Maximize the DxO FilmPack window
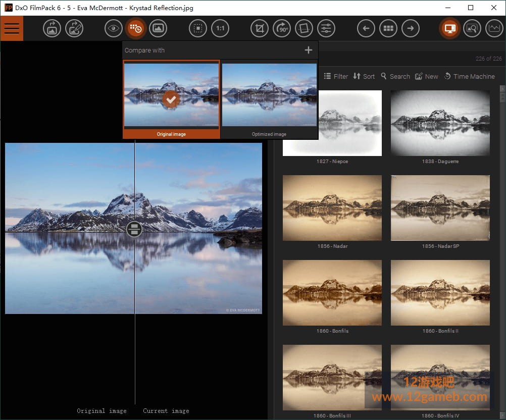 click(x=471, y=8)
